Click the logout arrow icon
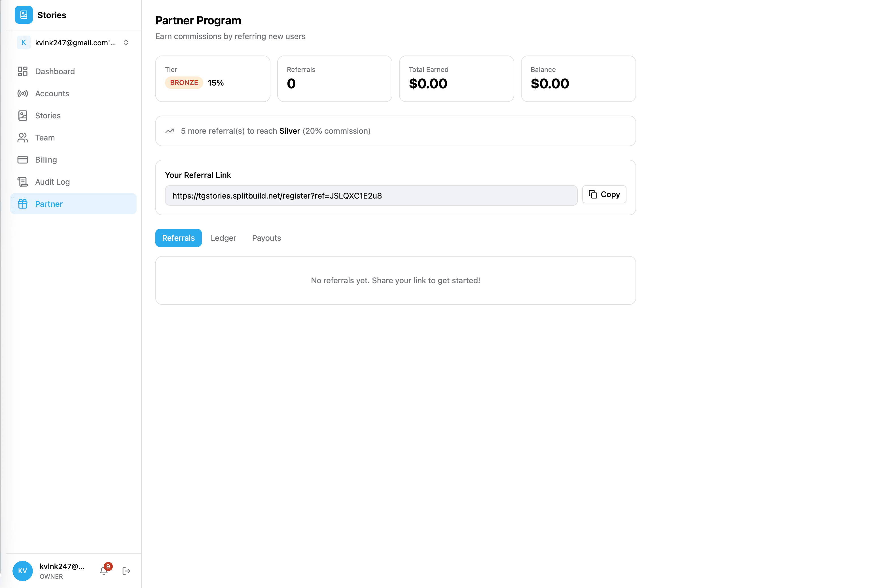This screenshot has height=588, width=881. 126,571
